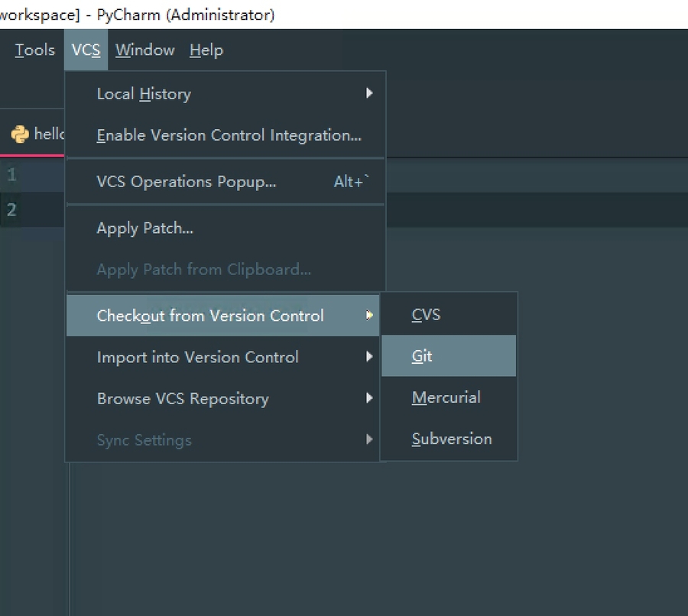688x616 pixels.
Task: Click Apply Patch menu item
Action: (144, 229)
